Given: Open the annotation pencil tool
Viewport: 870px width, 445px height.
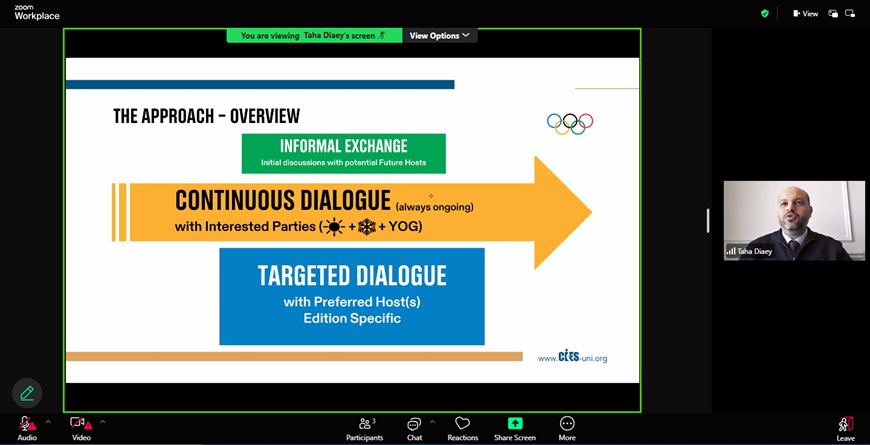Looking at the screenshot, I should point(27,393).
